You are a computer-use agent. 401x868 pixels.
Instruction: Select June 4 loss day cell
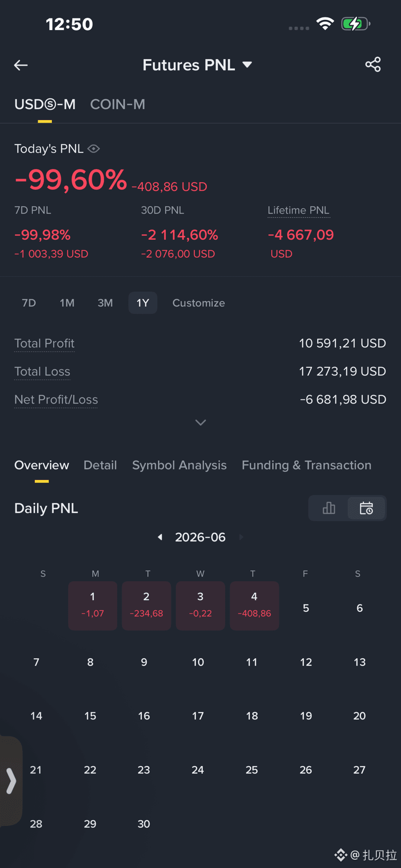pos(254,605)
